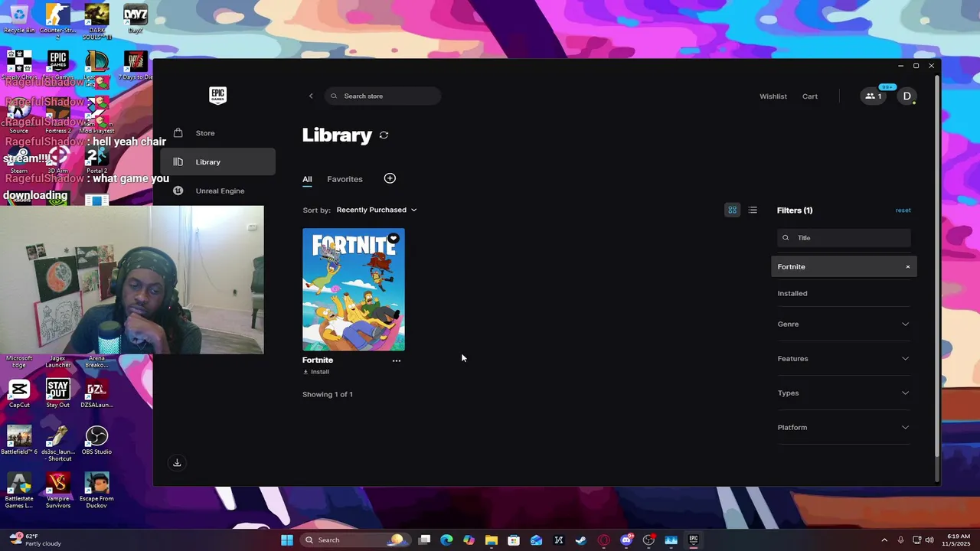This screenshot has height=551, width=980.
Task: Open File Explorer from the taskbar
Action: click(492, 540)
